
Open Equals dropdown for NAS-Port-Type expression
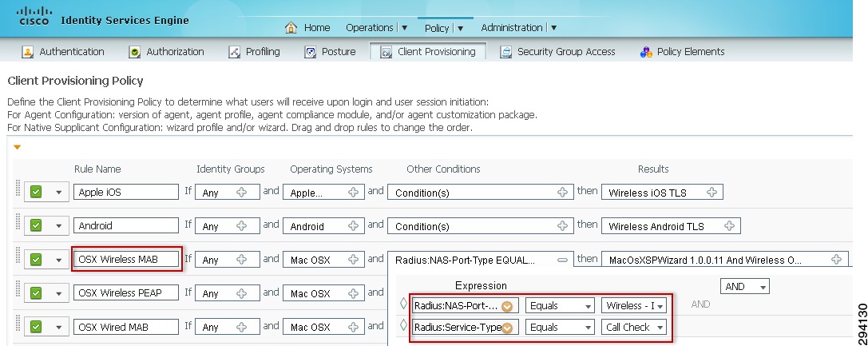pyautogui.click(x=559, y=305)
